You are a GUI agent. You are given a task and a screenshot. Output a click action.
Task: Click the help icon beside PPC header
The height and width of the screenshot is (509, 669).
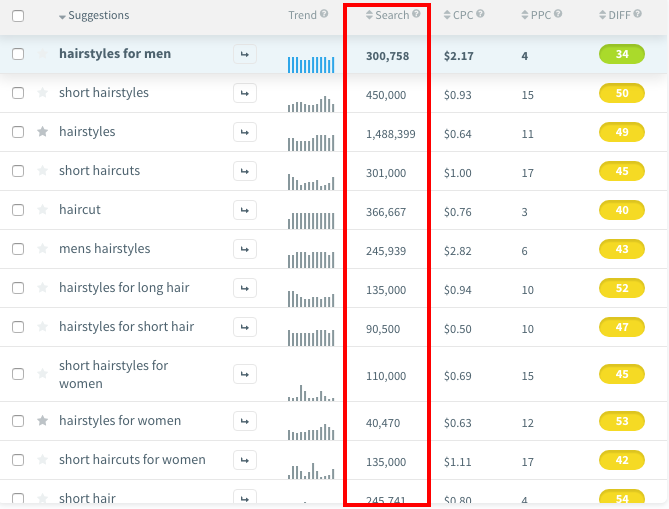click(558, 15)
